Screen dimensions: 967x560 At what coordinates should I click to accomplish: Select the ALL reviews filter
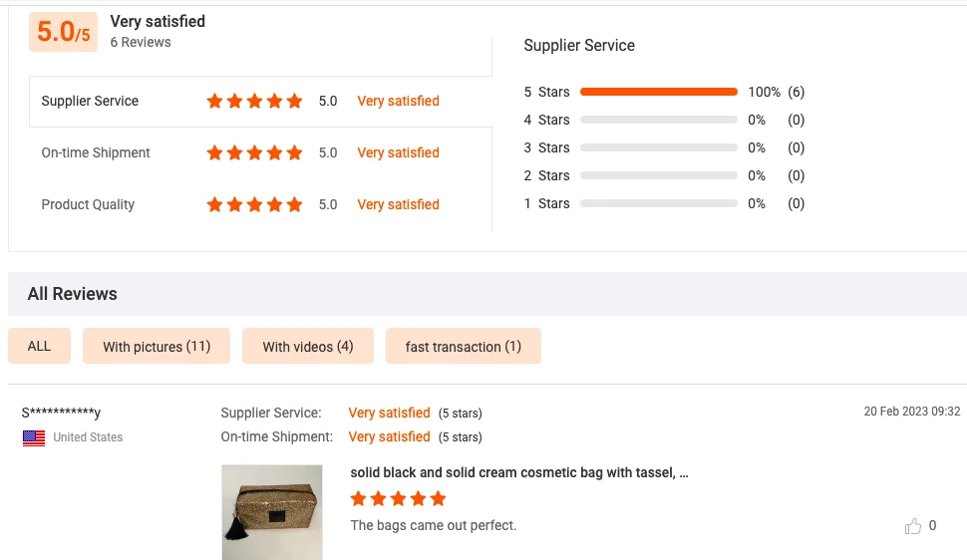point(39,346)
